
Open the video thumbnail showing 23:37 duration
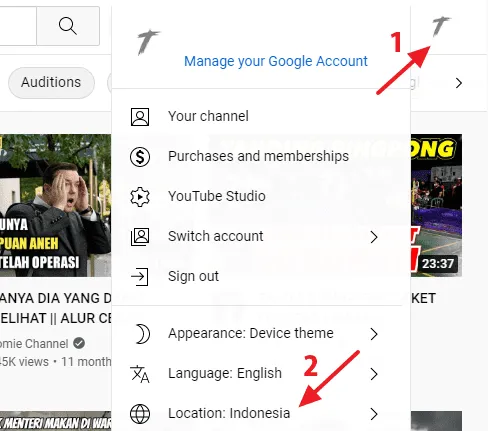pyautogui.click(x=436, y=205)
